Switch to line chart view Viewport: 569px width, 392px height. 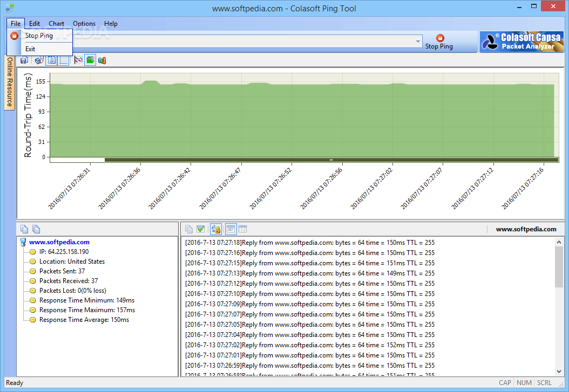78,60
